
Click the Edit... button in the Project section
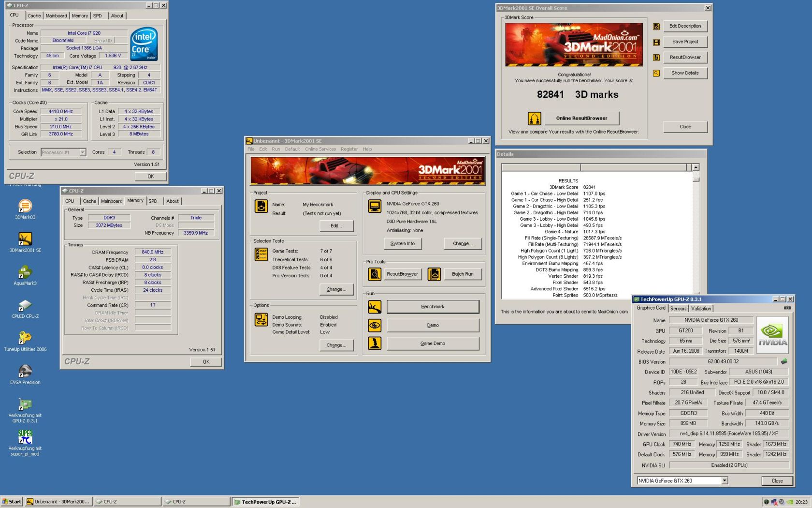(x=336, y=226)
